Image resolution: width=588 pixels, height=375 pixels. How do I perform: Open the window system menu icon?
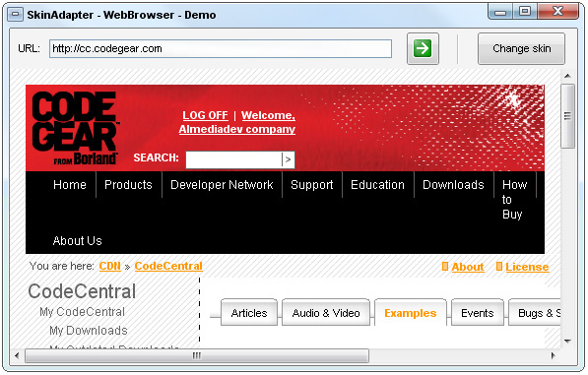pos(15,15)
